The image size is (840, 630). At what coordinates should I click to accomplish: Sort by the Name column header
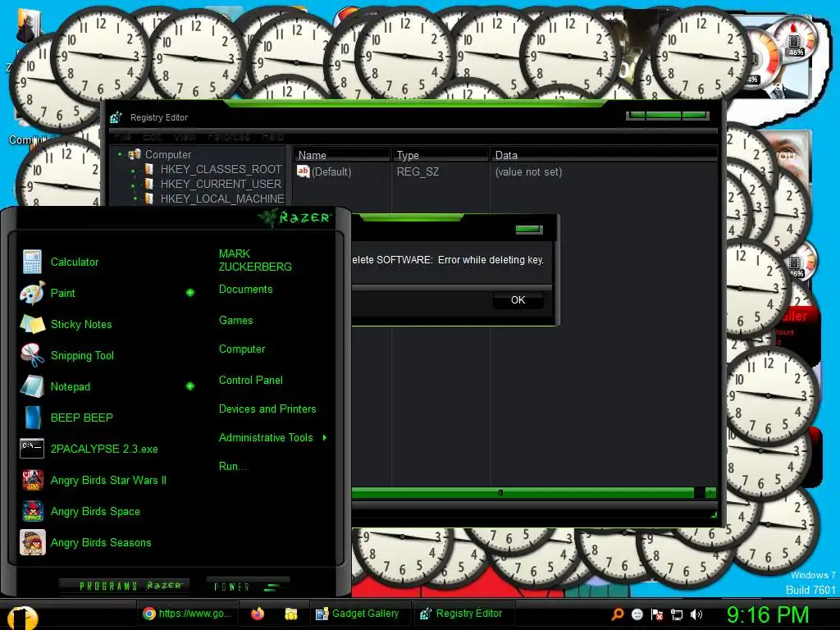tap(342, 155)
